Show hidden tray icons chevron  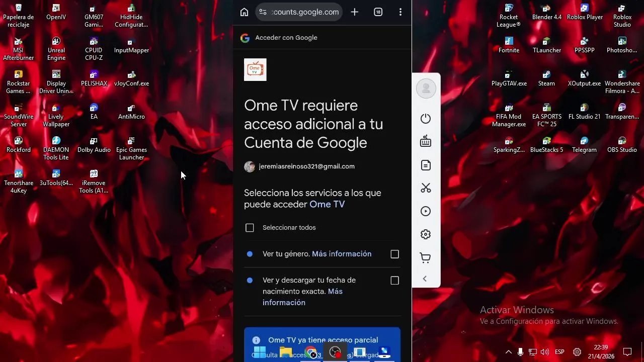coord(508,352)
